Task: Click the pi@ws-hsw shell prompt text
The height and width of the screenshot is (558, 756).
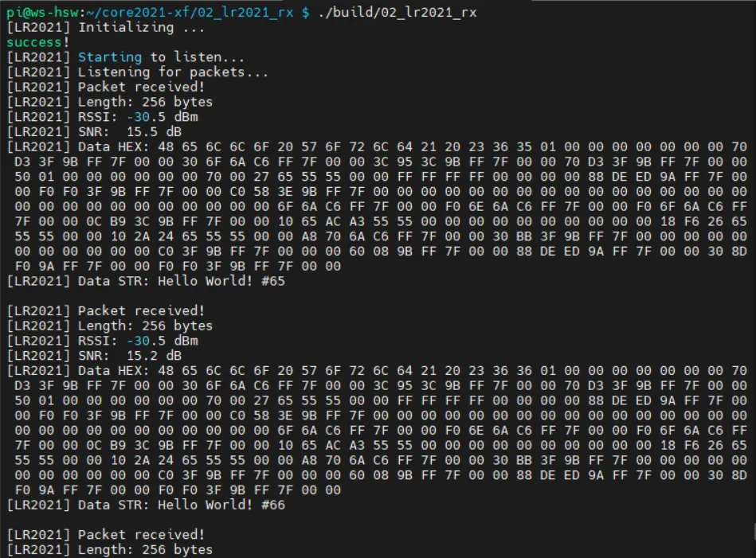Action: coord(38,13)
